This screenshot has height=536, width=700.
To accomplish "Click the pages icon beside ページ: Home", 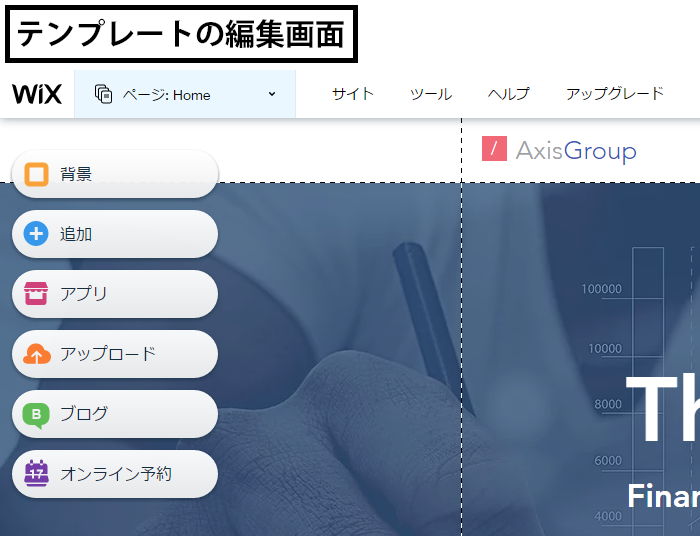I will pos(103,94).
